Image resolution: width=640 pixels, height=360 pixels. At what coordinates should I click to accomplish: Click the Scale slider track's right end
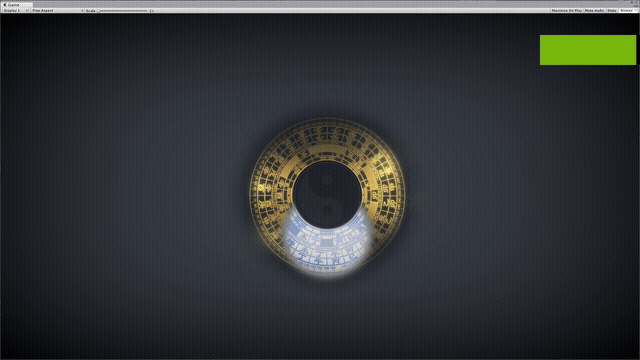(146, 11)
